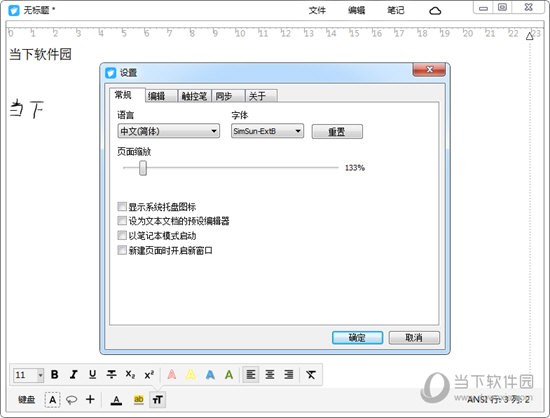Toggle the text size formatting panel
The image size is (550, 418).
[x=157, y=399]
